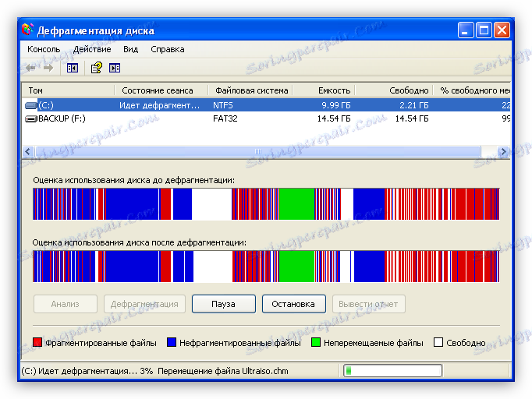Sort by the Свободно column header
Screen dimensions: 532x399
[x=394, y=90]
